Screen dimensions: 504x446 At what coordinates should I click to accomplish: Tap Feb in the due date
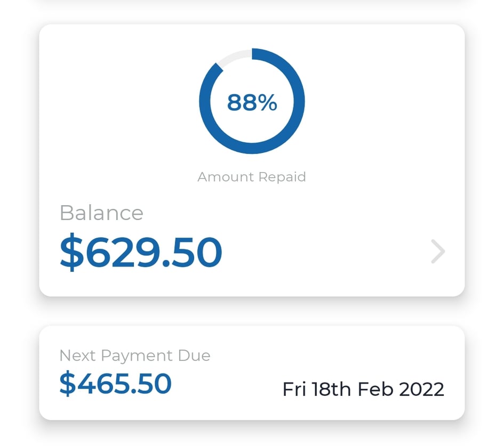[x=375, y=389]
